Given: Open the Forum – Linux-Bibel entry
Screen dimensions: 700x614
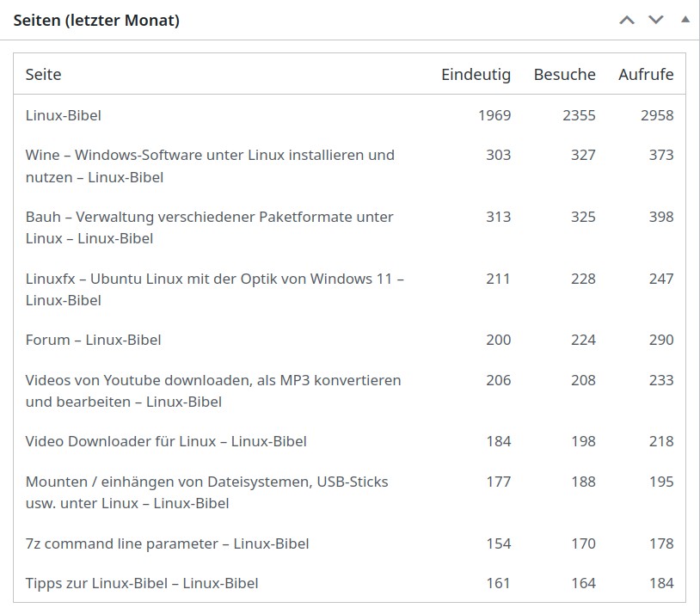Looking at the screenshot, I should [93, 340].
